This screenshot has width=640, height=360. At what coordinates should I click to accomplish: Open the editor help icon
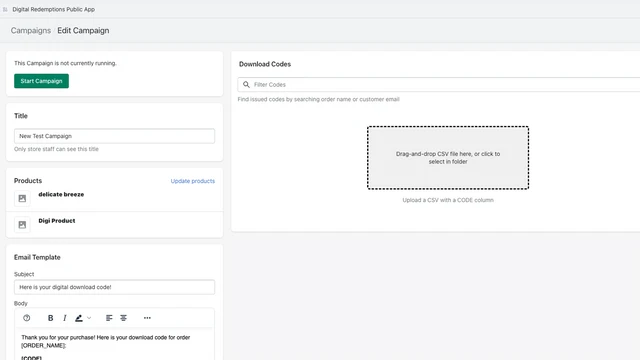pos(27,318)
